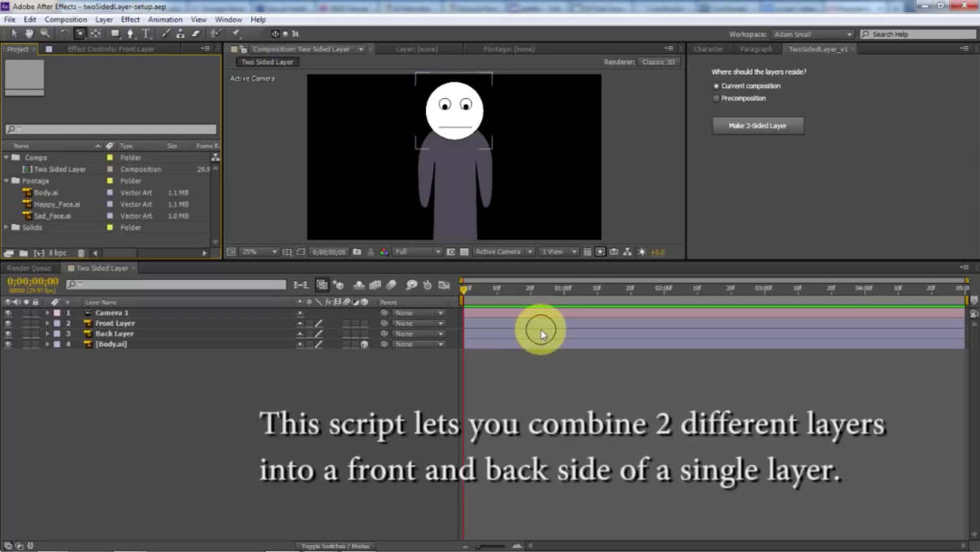Click the trash delete icon in Project panel
The height and width of the screenshot is (552, 980).
81,253
